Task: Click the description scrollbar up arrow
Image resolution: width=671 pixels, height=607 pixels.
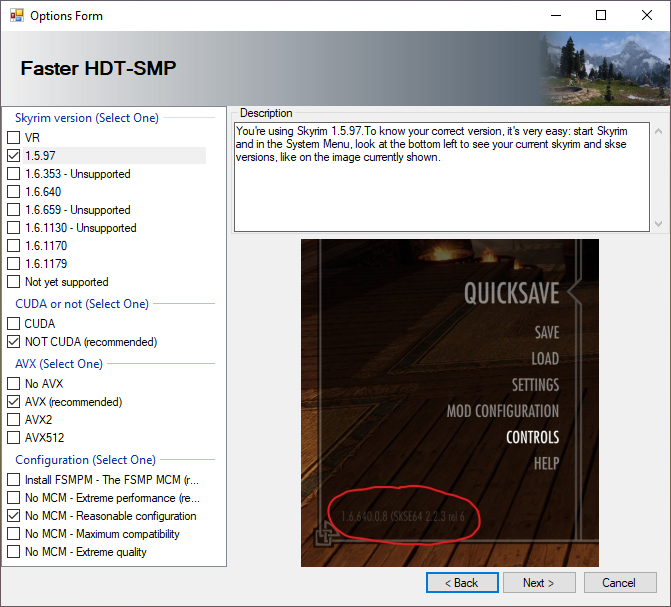Action: point(659,131)
